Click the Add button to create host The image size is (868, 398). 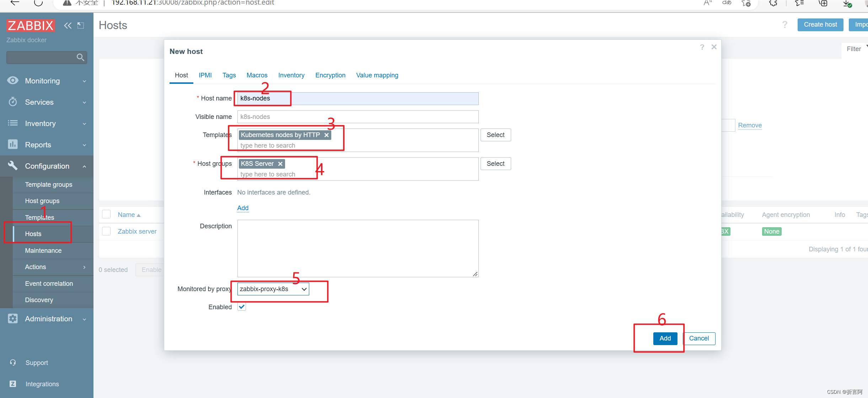(x=665, y=338)
